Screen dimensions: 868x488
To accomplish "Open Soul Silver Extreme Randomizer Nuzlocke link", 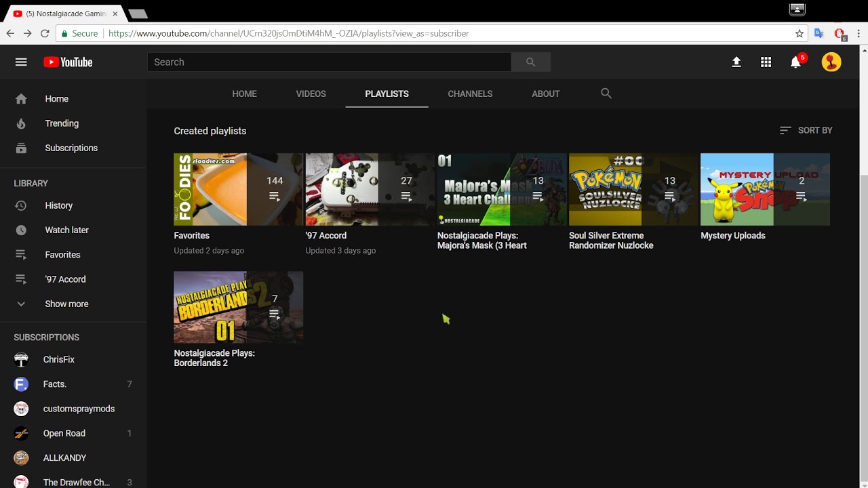I will [611, 241].
